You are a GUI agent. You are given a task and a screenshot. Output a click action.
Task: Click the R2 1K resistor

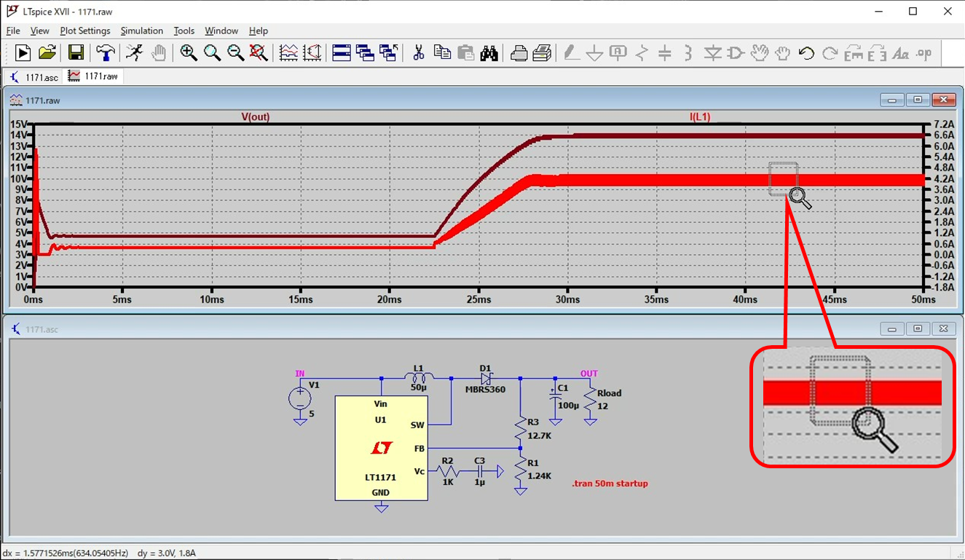click(447, 472)
